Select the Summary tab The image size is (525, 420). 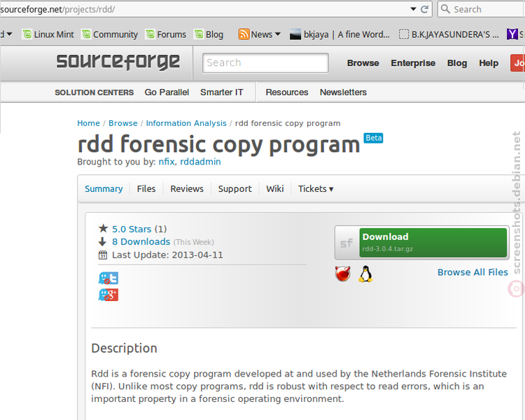coord(104,189)
